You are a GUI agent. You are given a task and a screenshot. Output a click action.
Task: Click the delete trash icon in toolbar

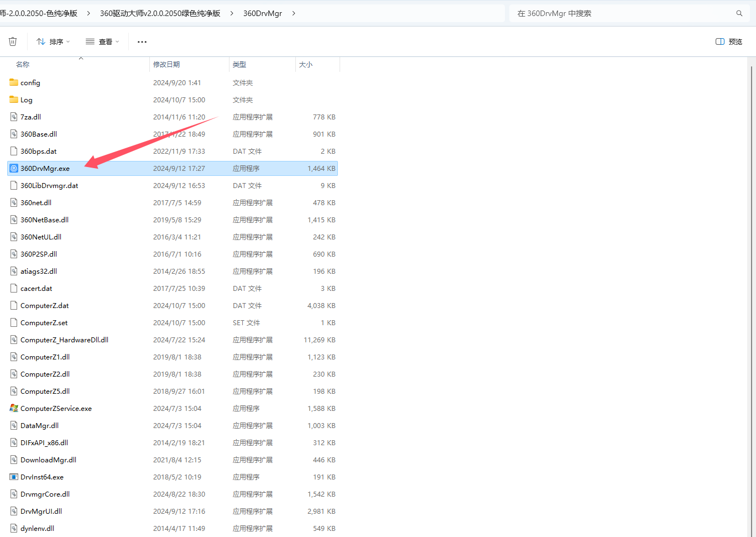(13, 41)
